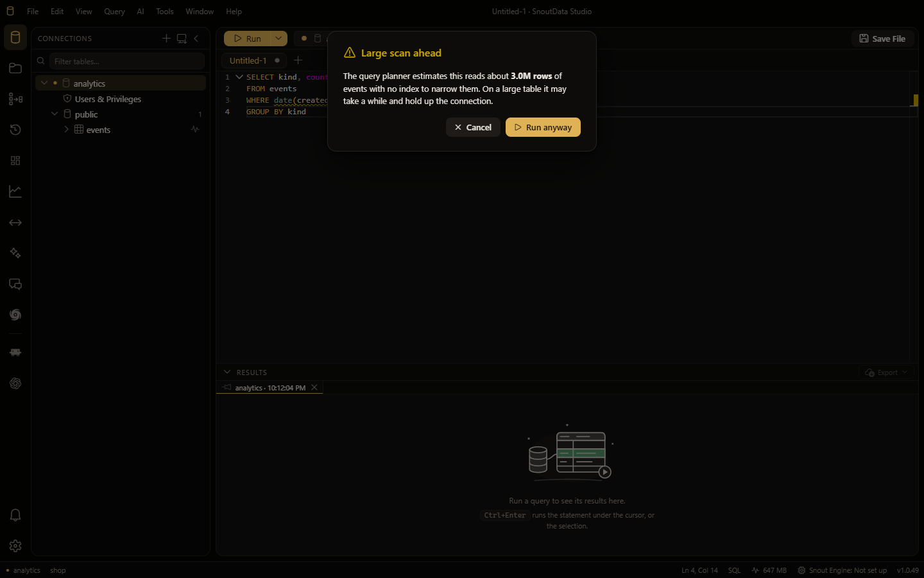Collapse the Connections panel with the chevron
This screenshot has height=578, width=924.
point(196,39)
